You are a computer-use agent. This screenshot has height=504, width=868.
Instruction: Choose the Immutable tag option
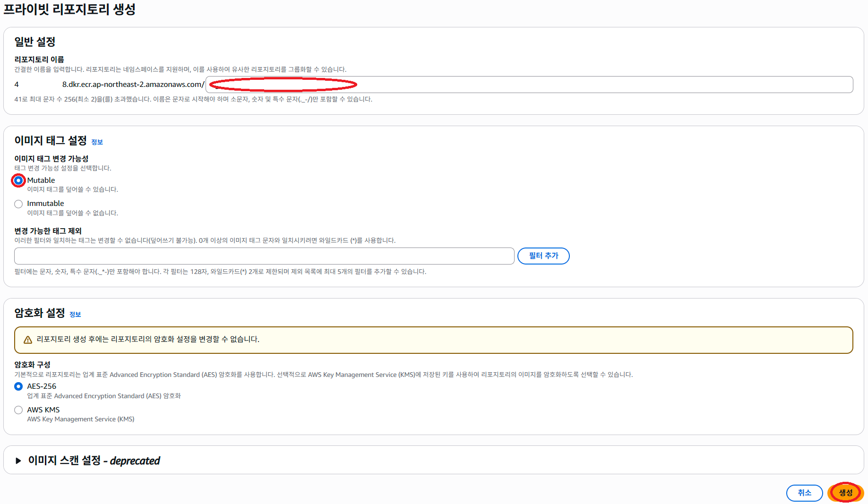[18, 204]
